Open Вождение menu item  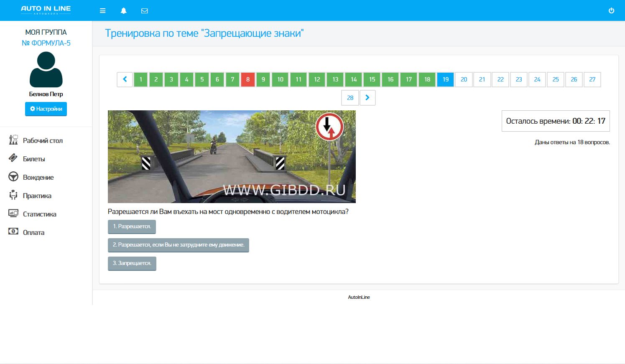(38, 178)
